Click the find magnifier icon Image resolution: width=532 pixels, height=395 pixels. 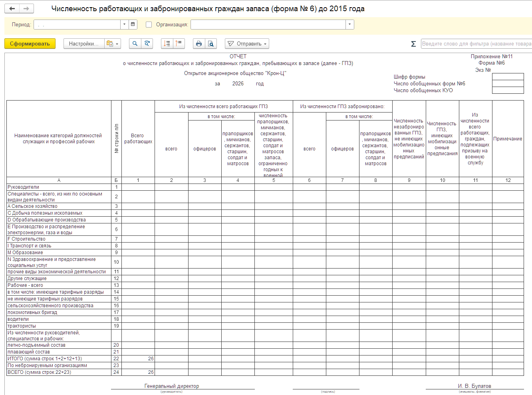pos(135,43)
